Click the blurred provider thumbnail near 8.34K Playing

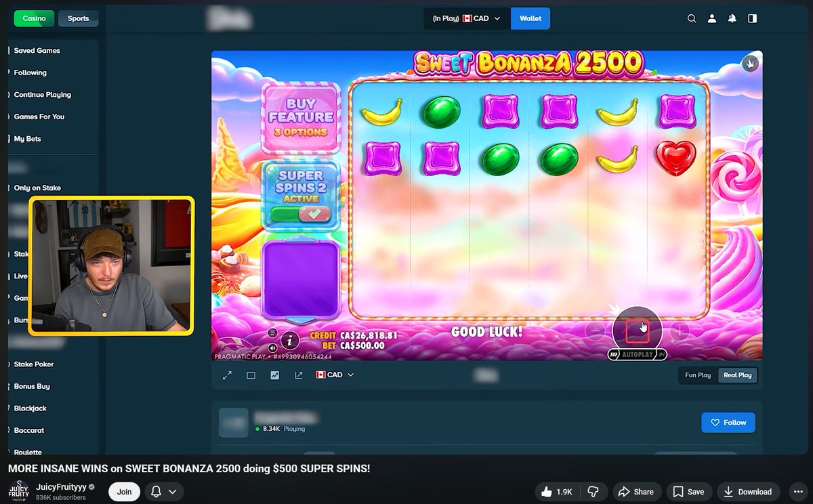tap(233, 422)
